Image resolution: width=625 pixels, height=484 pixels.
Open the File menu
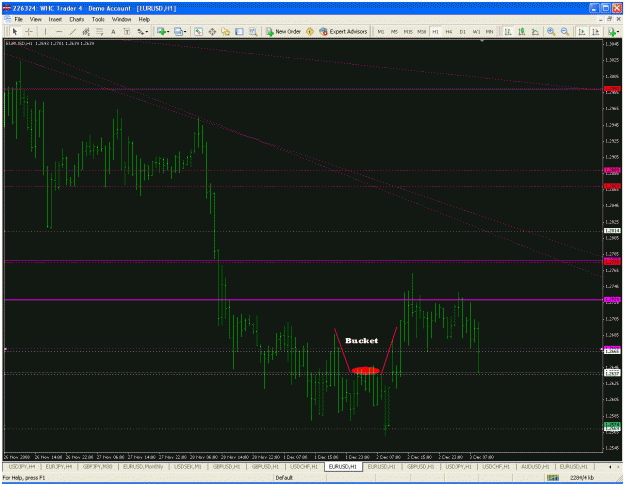tap(19, 19)
